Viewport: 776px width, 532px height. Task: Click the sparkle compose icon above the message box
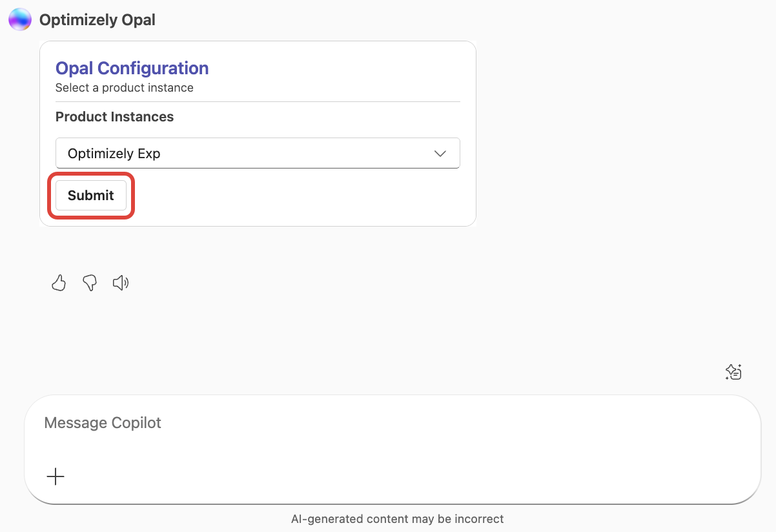(733, 372)
